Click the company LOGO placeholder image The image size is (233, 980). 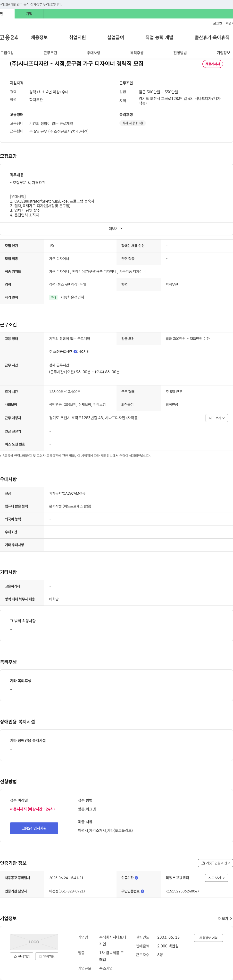point(34,942)
